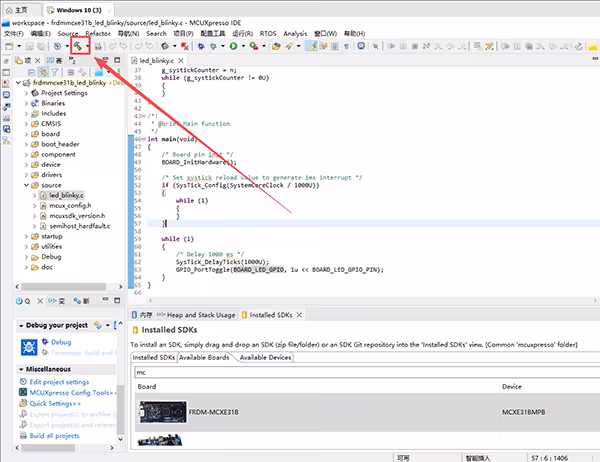
Task: Click the Terminate all red X toolbar icon
Action: [185, 46]
